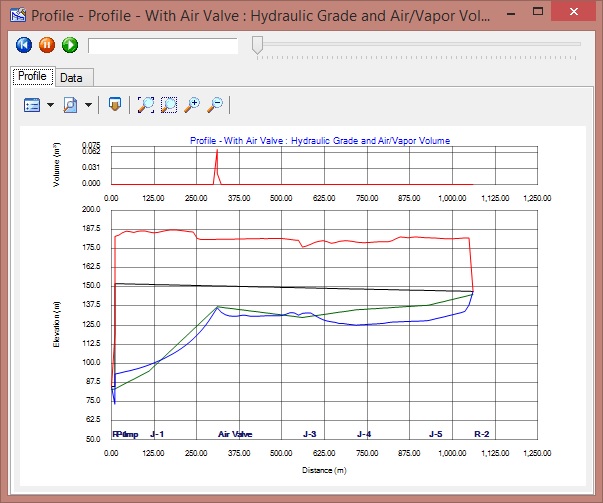Click the print preview icon
Screen dimensions: 603x503
[71, 104]
